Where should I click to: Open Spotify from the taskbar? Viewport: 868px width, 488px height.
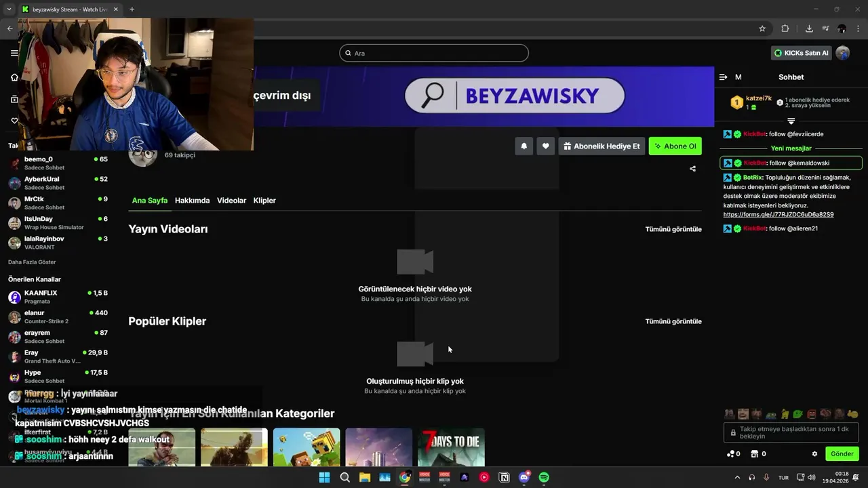click(544, 477)
